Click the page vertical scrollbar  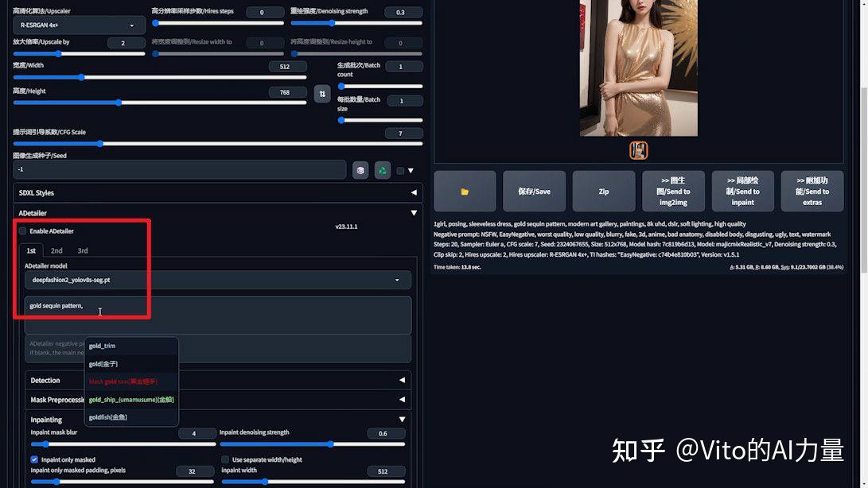pos(863,180)
